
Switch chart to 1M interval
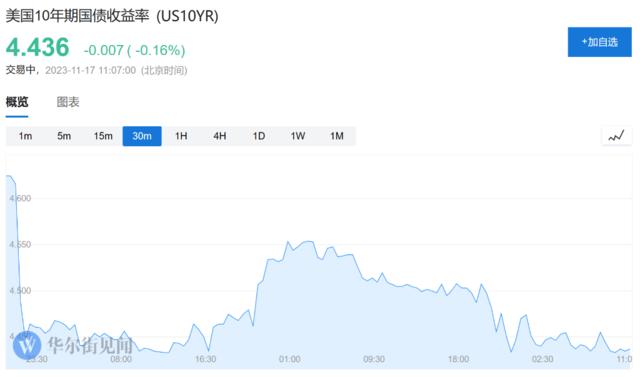[337, 136]
